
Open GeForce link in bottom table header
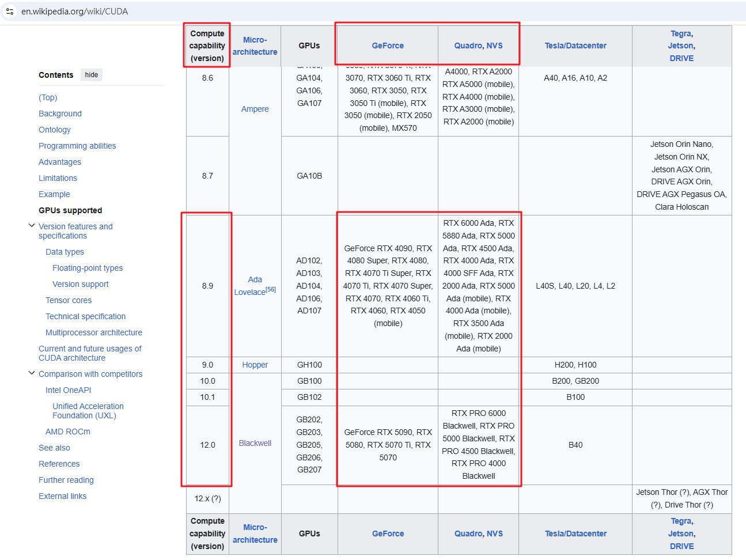[388, 533]
